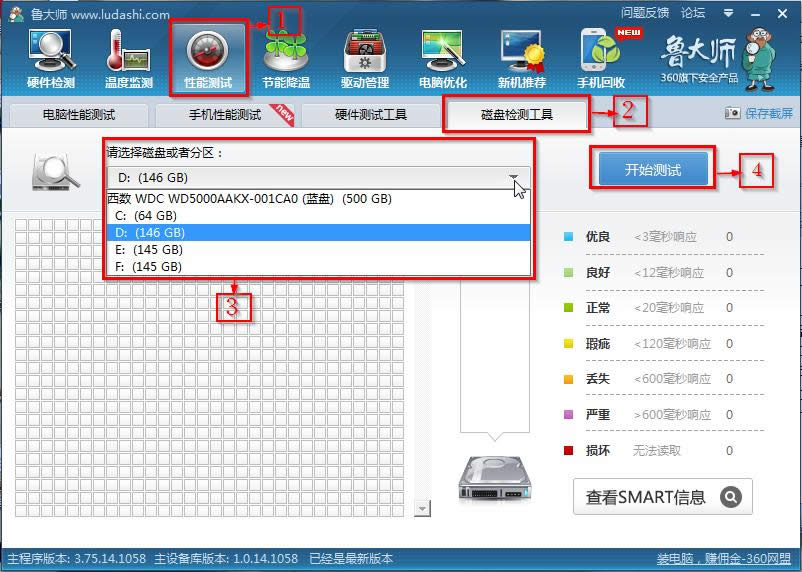Click the 保存截屏 save screenshot camera icon
The image size is (802, 572).
coord(732,114)
